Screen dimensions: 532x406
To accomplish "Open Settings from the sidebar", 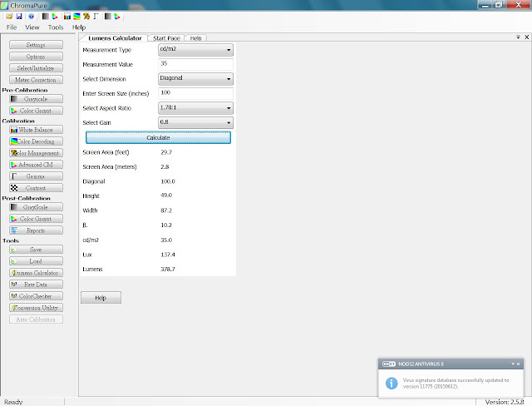I will [36, 45].
